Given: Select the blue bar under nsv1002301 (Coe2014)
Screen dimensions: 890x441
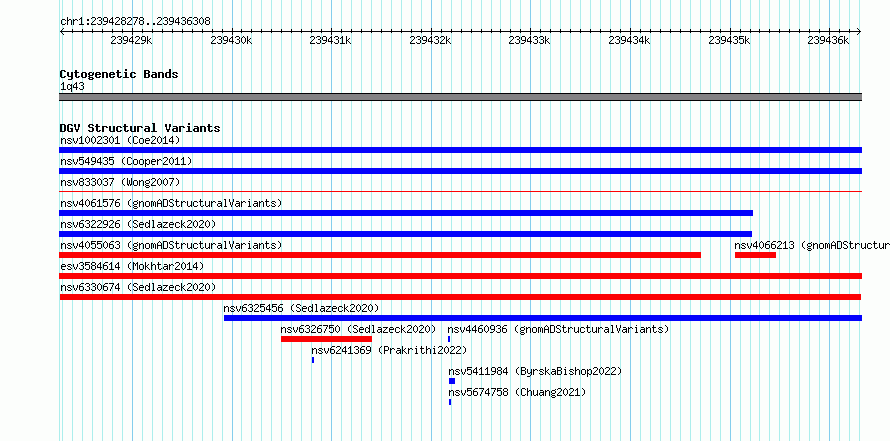Looking at the screenshot, I should pos(460,150).
